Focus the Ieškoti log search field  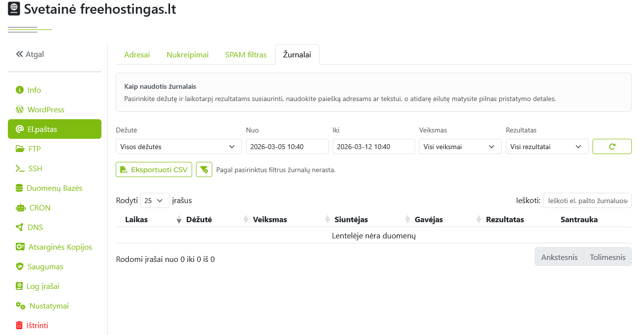coord(587,201)
